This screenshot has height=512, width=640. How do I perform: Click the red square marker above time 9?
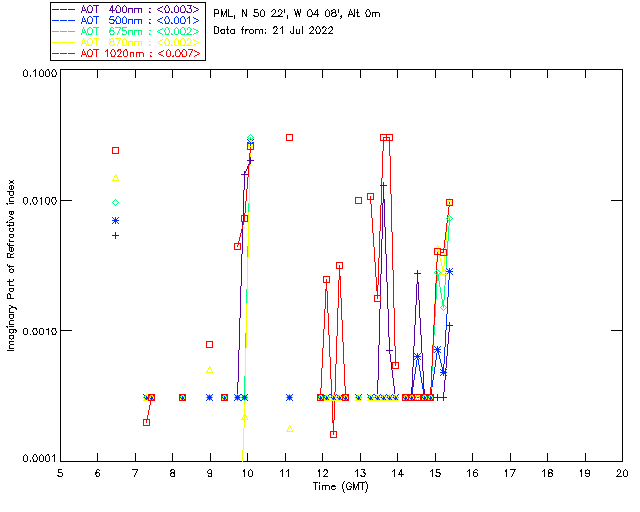209,345
